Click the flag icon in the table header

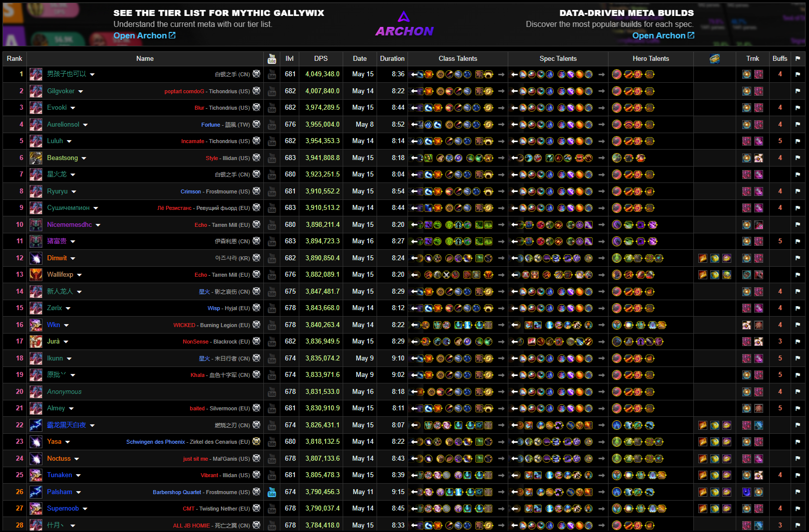pos(798,58)
